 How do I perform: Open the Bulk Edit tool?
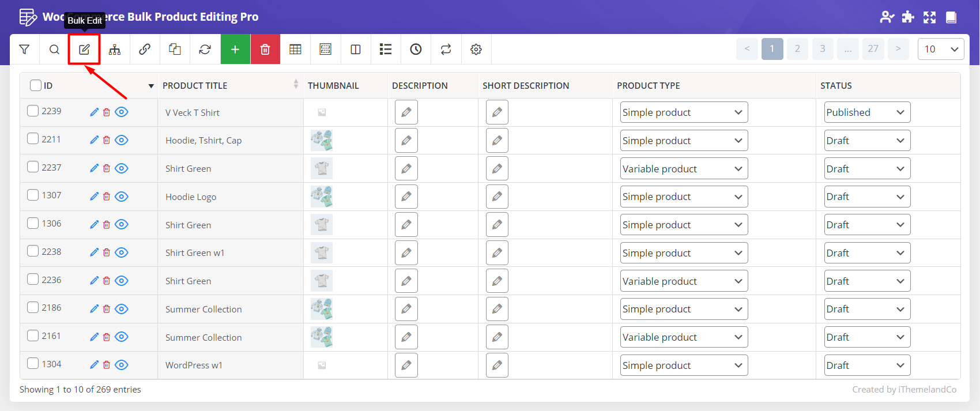[x=84, y=50]
